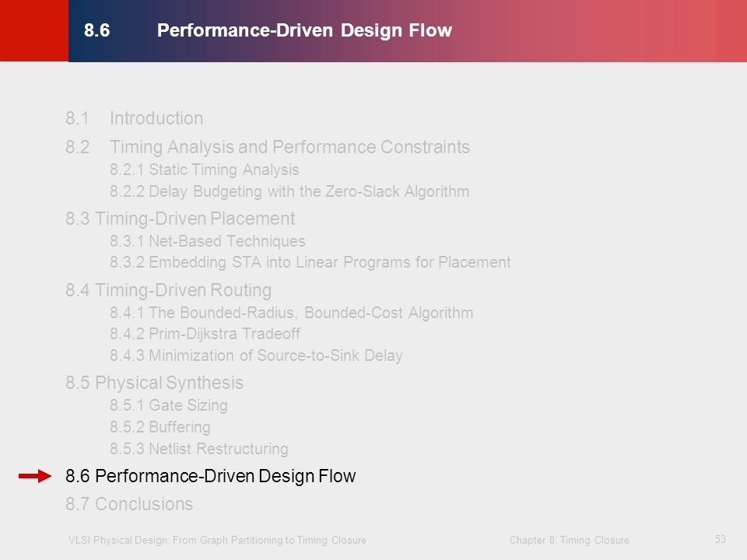Image resolution: width=747 pixels, height=560 pixels.
Task: Click 8.5.3 Netlist Restructuring
Action: click(199, 449)
